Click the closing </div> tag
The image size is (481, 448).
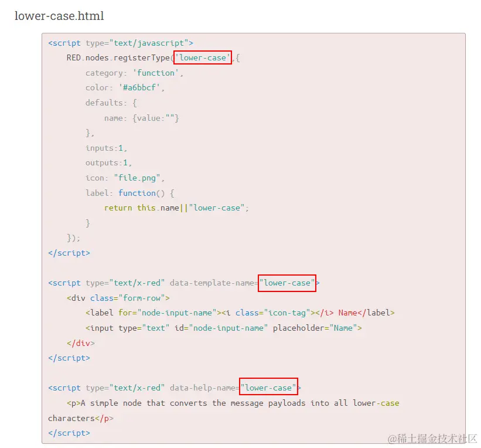(x=81, y=343)
